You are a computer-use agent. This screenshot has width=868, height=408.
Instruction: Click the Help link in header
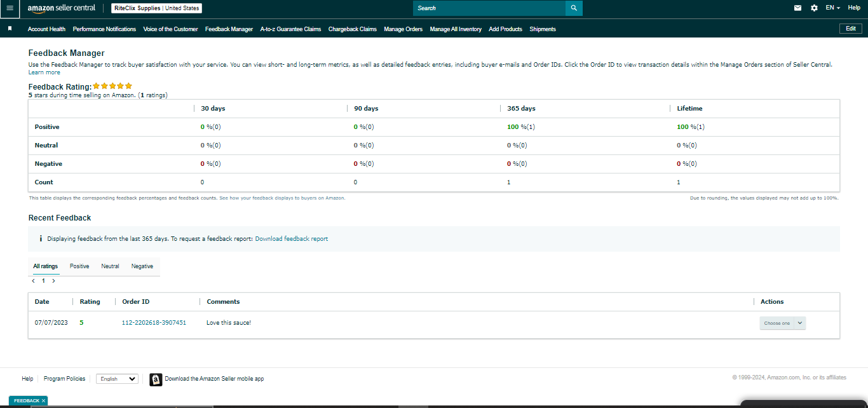click(x=854, y=8)
